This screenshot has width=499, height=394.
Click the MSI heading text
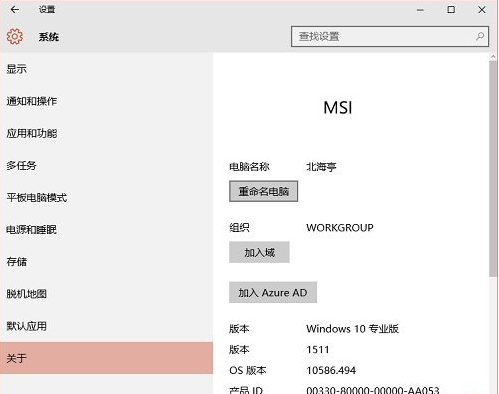338,108
